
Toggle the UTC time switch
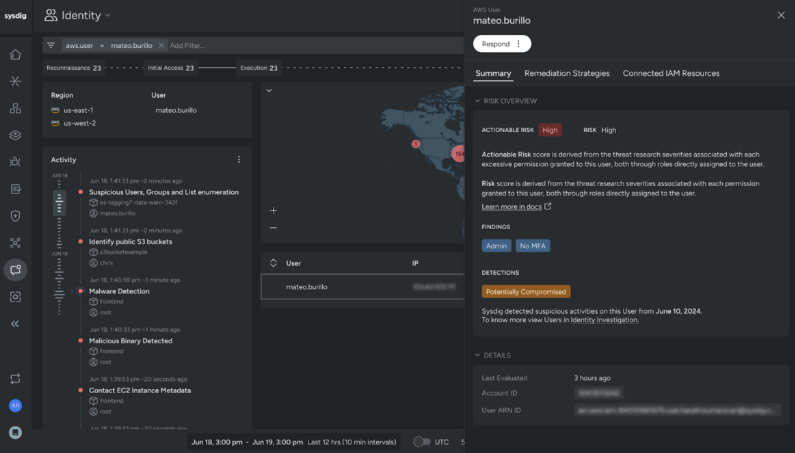click(x=421, y=442)
